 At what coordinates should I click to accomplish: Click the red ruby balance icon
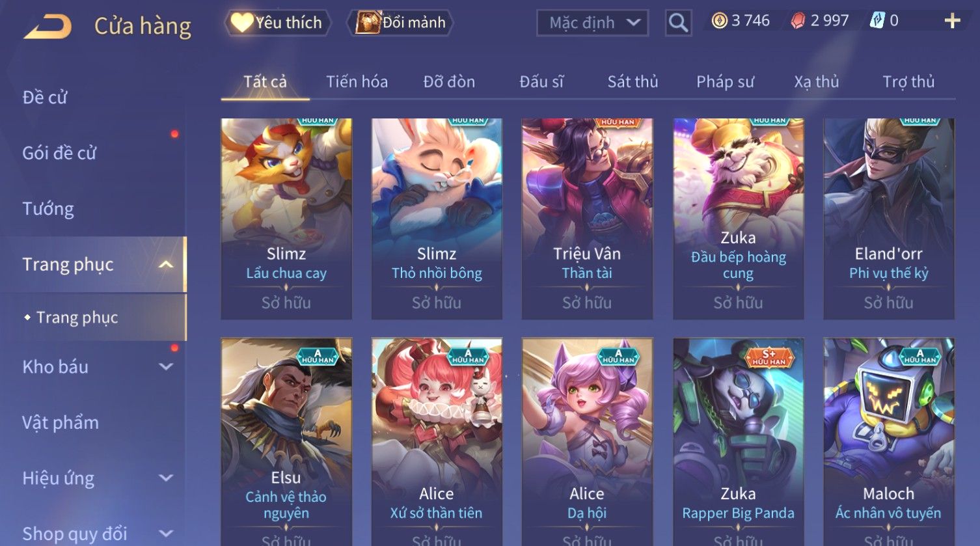point(798,21)
